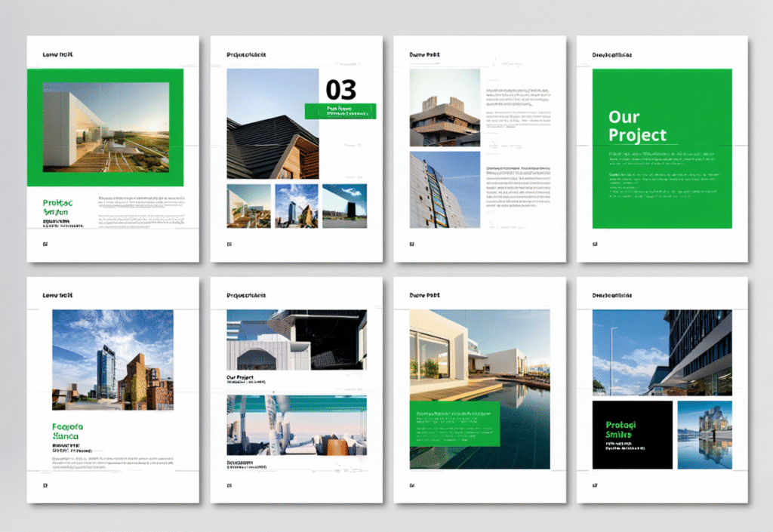
Task: Select the black-and-white modern building photo, bottom row
Action: (297, 340)
